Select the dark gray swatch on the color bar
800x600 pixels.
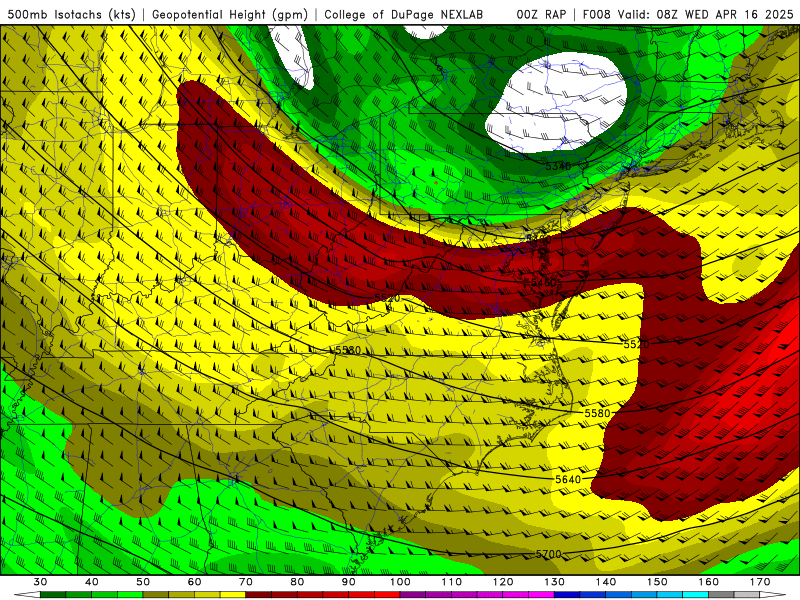tap(721, 595)
